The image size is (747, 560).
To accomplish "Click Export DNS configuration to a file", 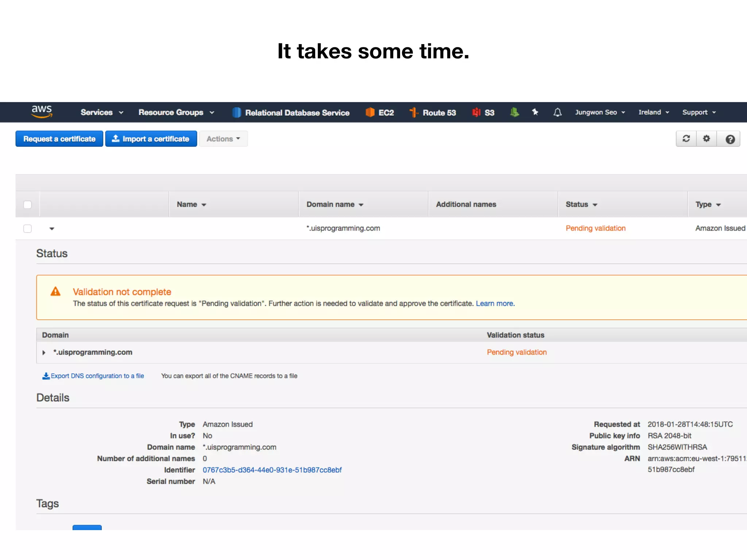I will (94, 376).
